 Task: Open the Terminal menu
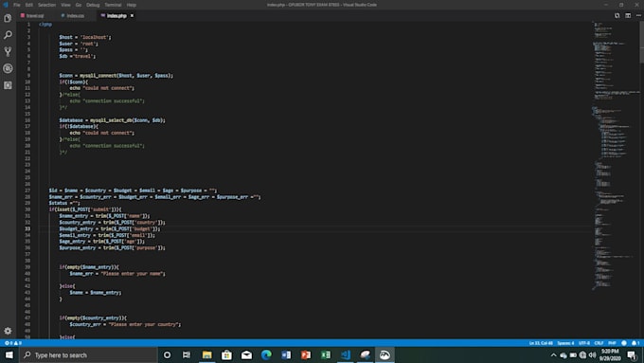113,5
